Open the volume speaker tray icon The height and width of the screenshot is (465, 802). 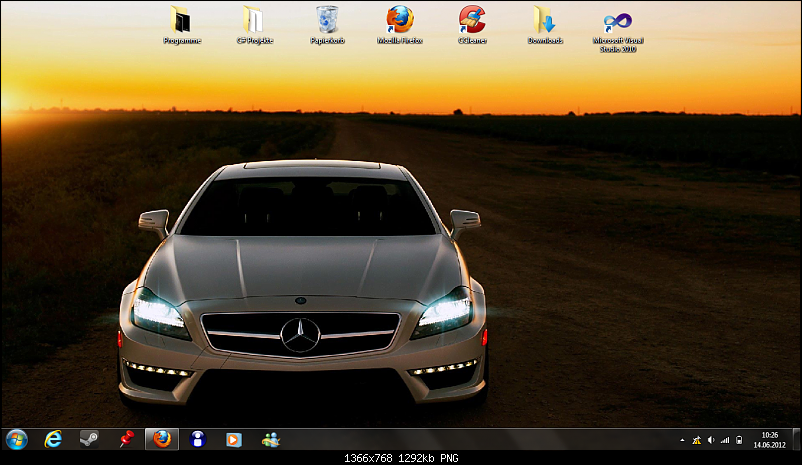pyautogui.click(x=711, y=440)
